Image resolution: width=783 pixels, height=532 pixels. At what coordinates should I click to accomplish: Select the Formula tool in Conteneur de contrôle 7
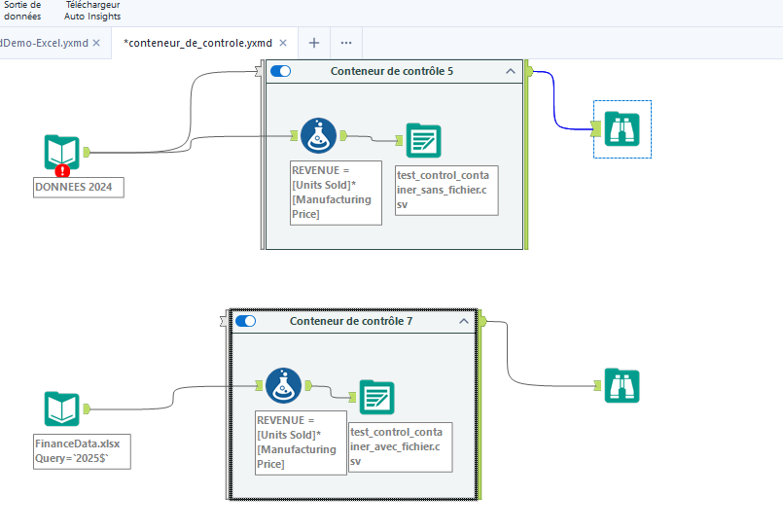coord(282,386)
